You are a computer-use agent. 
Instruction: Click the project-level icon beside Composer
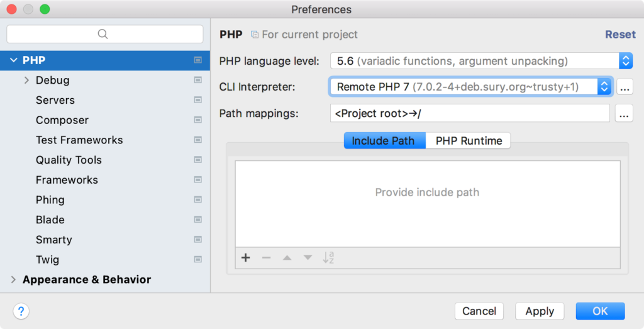click(198, 120)
